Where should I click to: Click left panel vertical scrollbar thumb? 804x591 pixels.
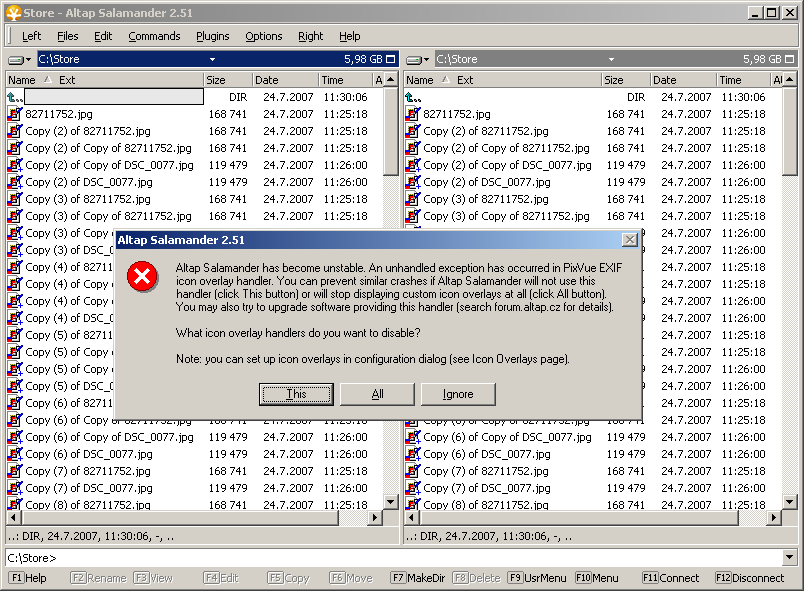(x=391, y=131)
